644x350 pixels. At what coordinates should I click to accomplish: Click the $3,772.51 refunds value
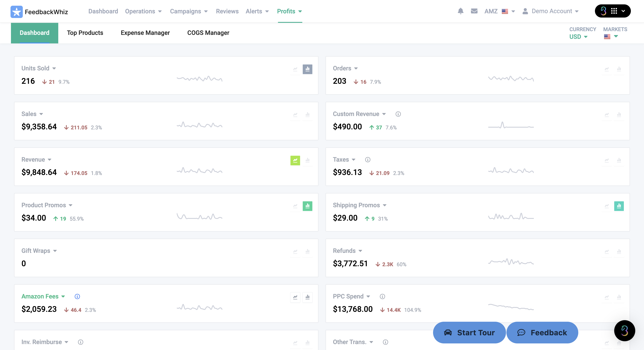coord(350,263)
